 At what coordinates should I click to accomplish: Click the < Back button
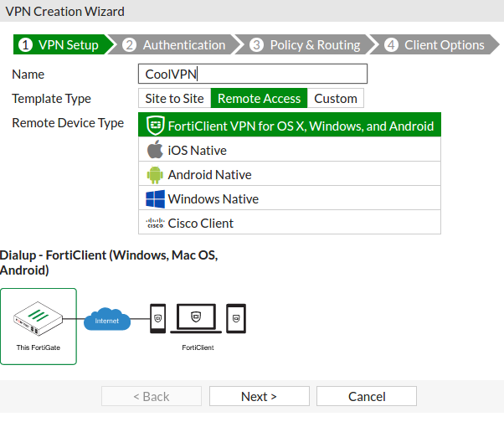click(x=152, y=396)
